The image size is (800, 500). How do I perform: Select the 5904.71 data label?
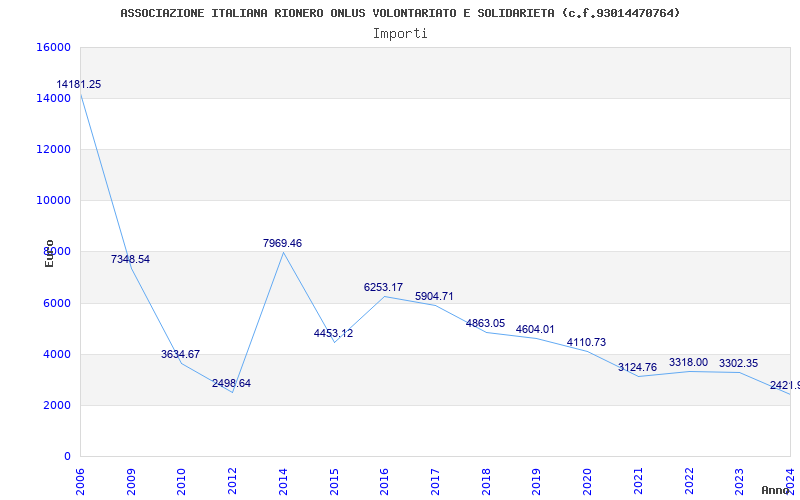[434, 296]
